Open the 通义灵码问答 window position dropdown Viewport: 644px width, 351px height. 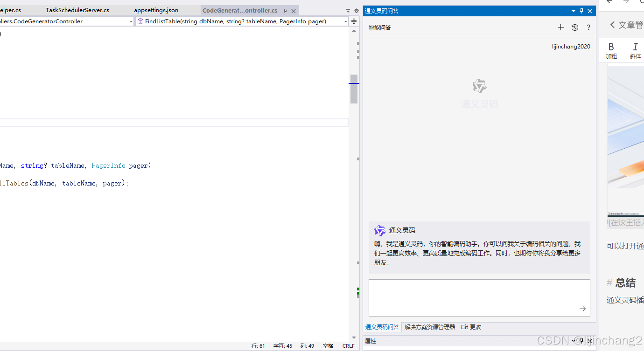pyautogui.click(x=574, y=11)
